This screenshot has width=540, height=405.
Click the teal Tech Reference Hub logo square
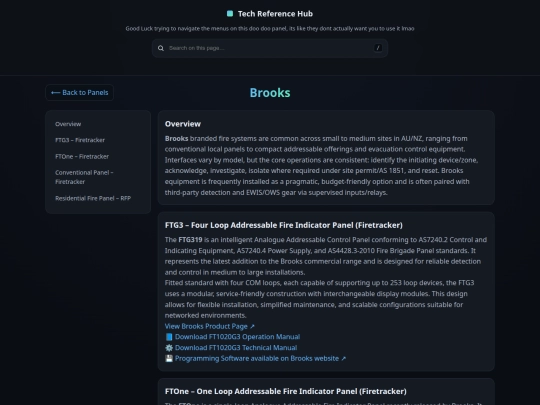pyautogui.click(x=230, y=14)
